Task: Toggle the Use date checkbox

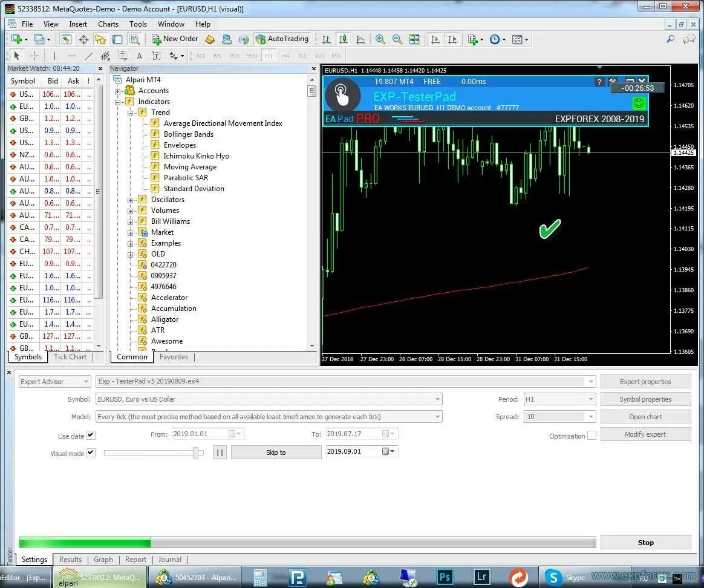Action: 91,435
